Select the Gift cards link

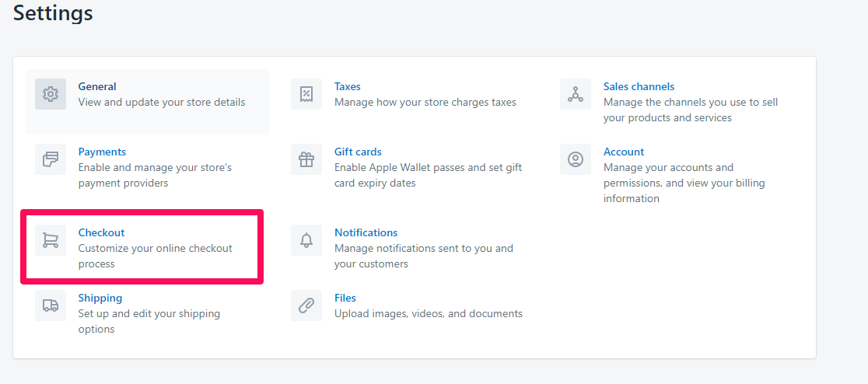358,152
